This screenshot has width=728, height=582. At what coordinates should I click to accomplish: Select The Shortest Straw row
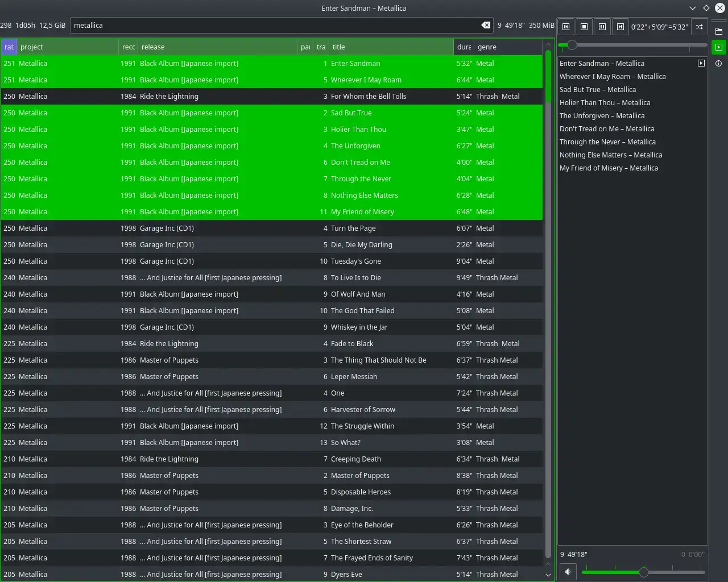tap(272, 541)
